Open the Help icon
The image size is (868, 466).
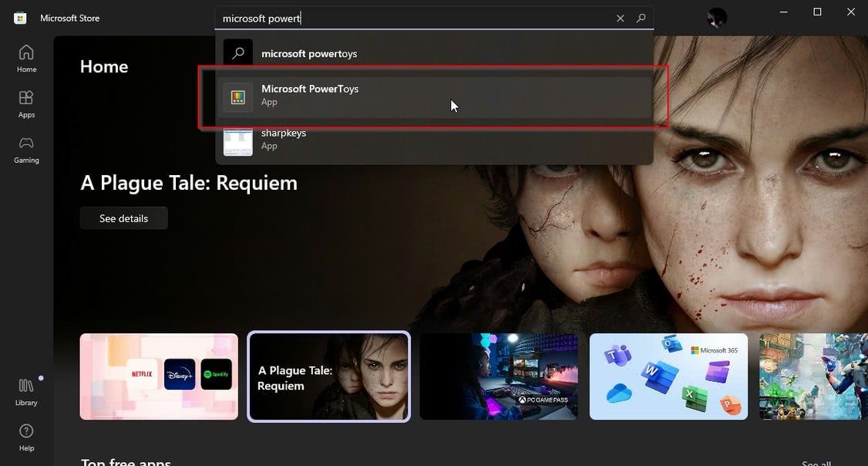click(26, 437)
